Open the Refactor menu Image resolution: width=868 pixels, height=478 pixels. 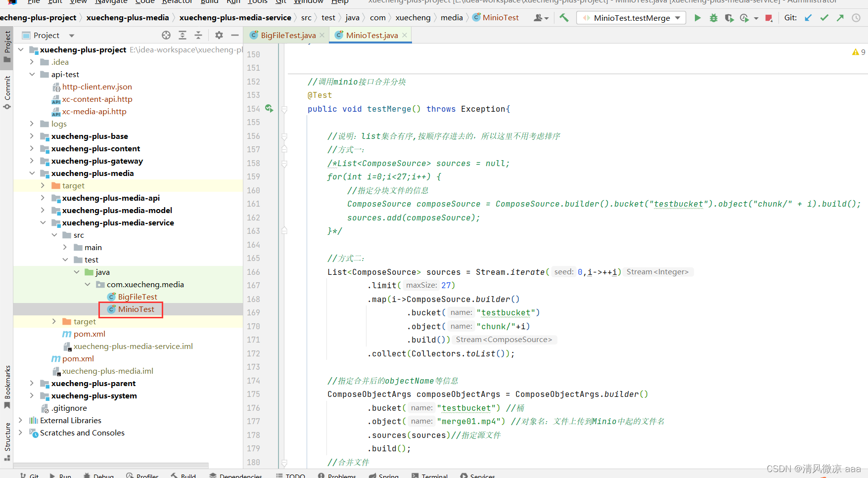[x=177, y=1]
